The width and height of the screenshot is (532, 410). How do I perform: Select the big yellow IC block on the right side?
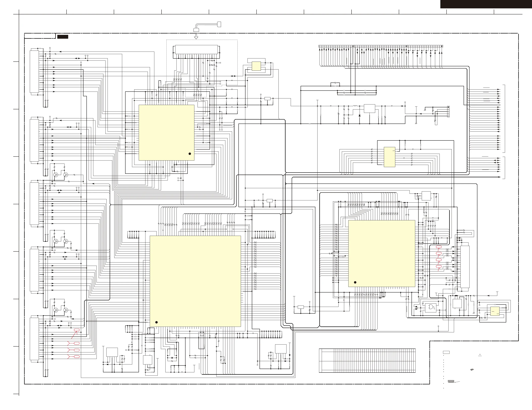pyautogui.click(x=382, y=253)
